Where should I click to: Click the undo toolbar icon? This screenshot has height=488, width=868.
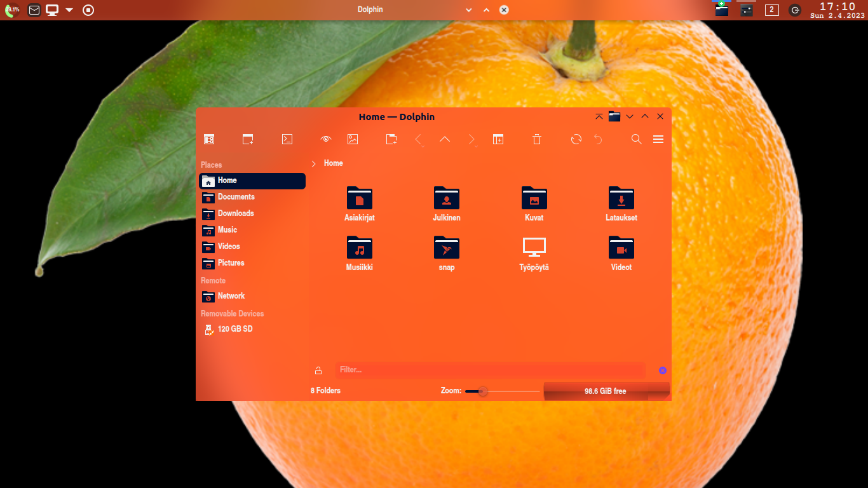point(598,139)
